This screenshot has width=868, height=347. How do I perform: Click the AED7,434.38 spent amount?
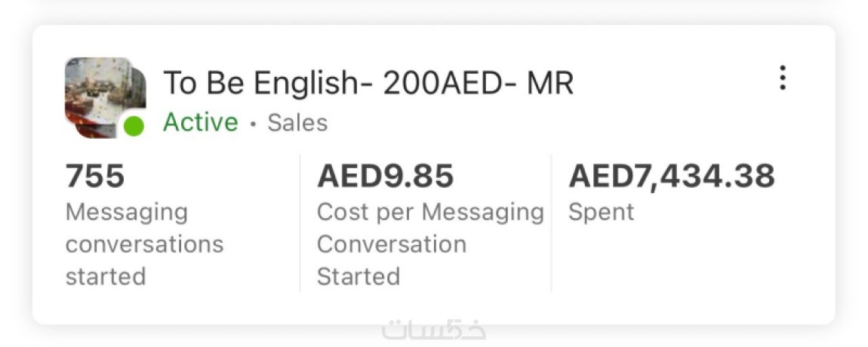point(671,177)
